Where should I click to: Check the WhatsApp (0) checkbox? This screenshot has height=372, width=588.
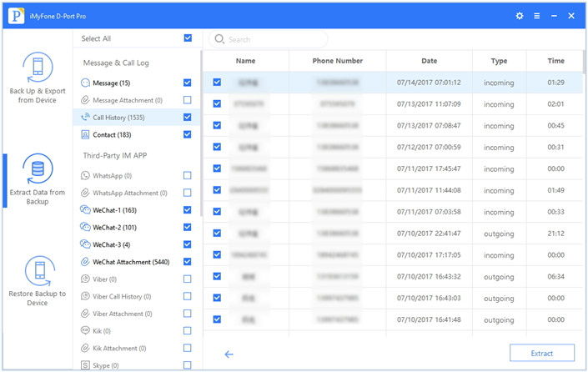pos(188,175)
